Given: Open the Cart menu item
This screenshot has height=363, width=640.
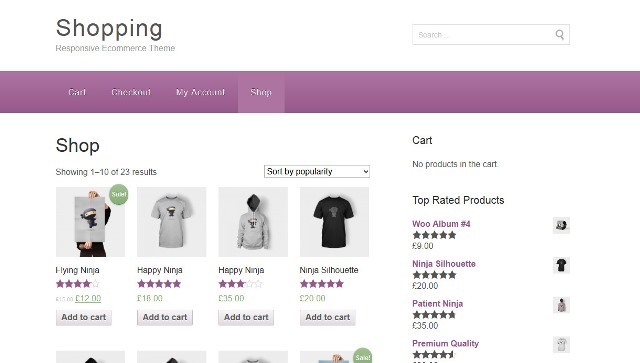Looking at the screenshot, I should (77, 92).
